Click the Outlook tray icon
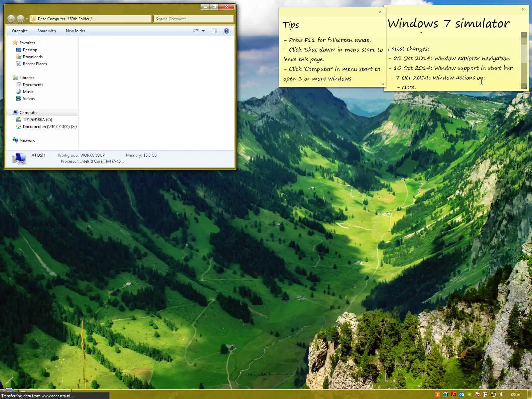This screenshot has height=399, width=532. pyautogui.click(x=462, y=395)
